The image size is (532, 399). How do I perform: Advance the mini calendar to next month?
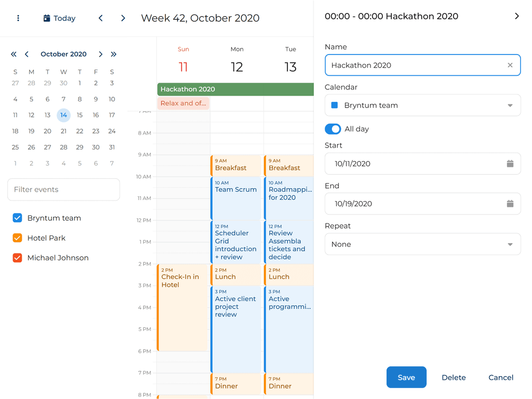click(x=100, y=54)
